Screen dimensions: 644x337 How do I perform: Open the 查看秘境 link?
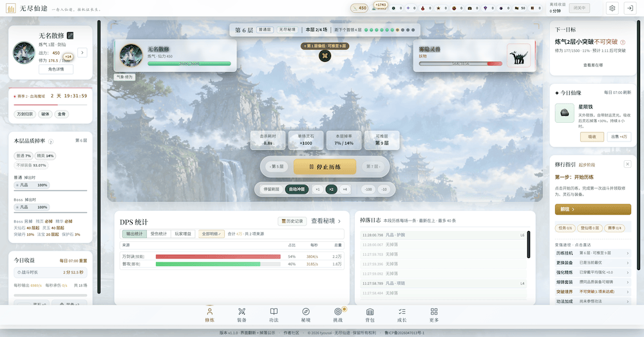(x=326, y=221)
